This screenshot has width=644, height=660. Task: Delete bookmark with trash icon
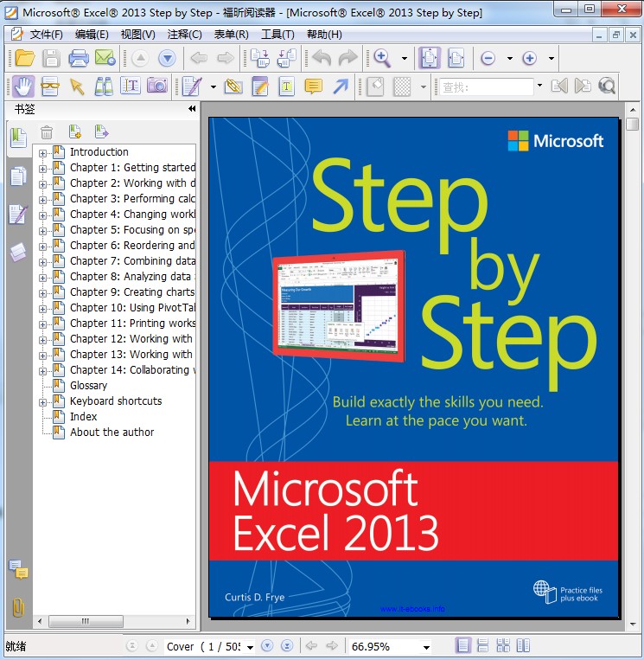(x=47, y=132)
